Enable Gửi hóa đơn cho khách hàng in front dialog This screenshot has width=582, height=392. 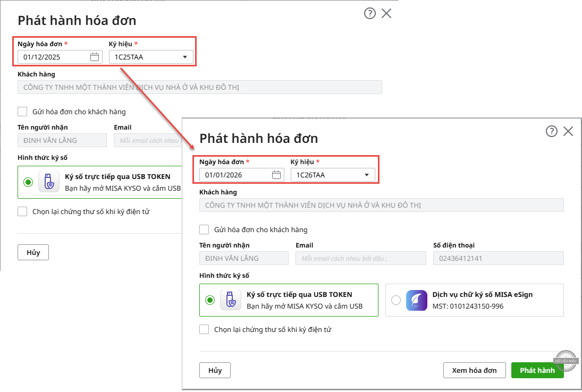click(204, 229)
